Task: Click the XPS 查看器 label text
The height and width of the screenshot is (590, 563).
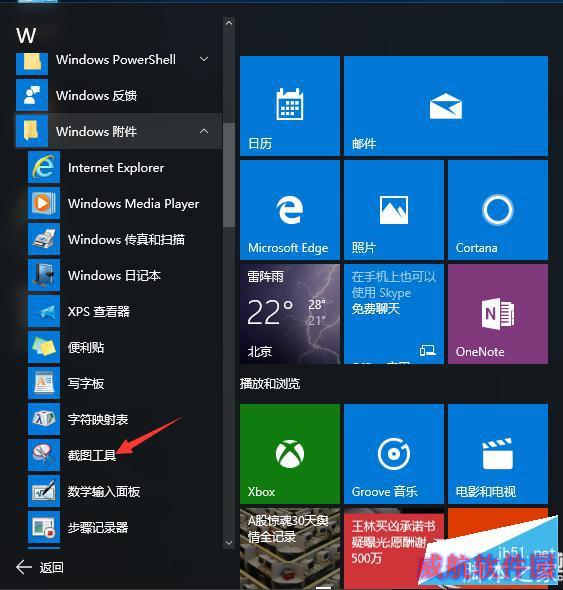Action: click(99, 312)
